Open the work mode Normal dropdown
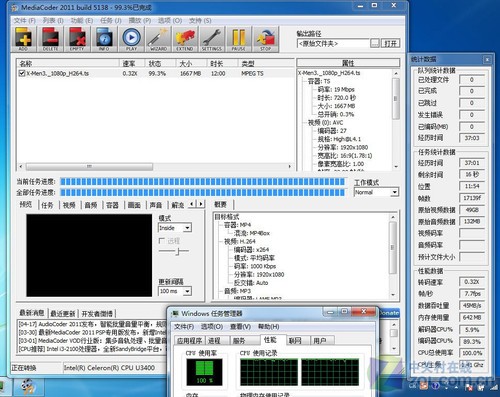The image size is (500, 397). click(x=394, y=192)
